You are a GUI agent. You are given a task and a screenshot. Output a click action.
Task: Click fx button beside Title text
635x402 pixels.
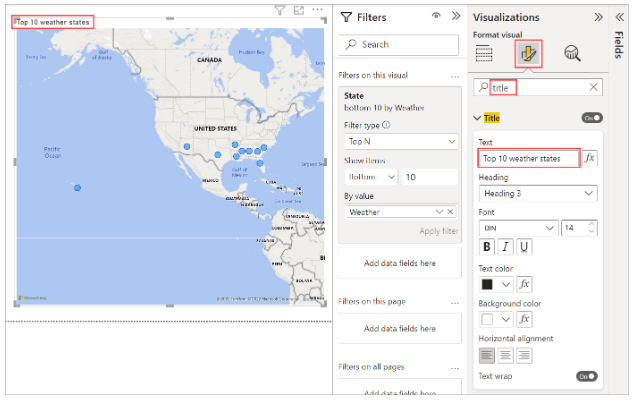[x=590, y=158]
